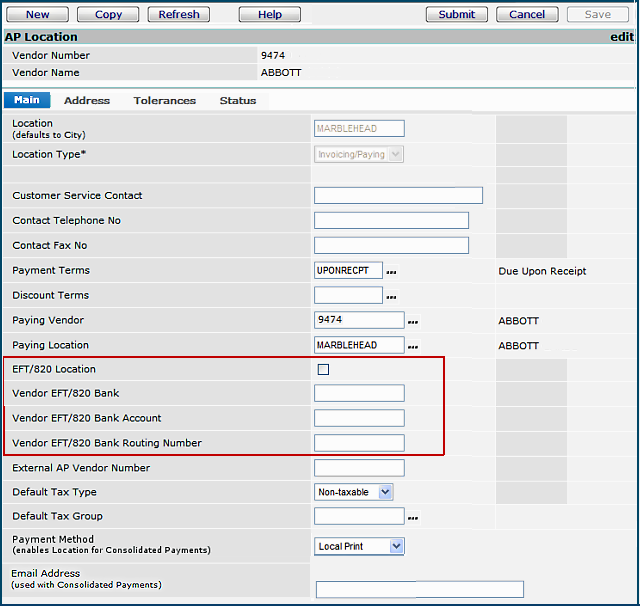Switch to the Tolerances tab
Screen dimensions: 640x606
(x=165, y=101)
